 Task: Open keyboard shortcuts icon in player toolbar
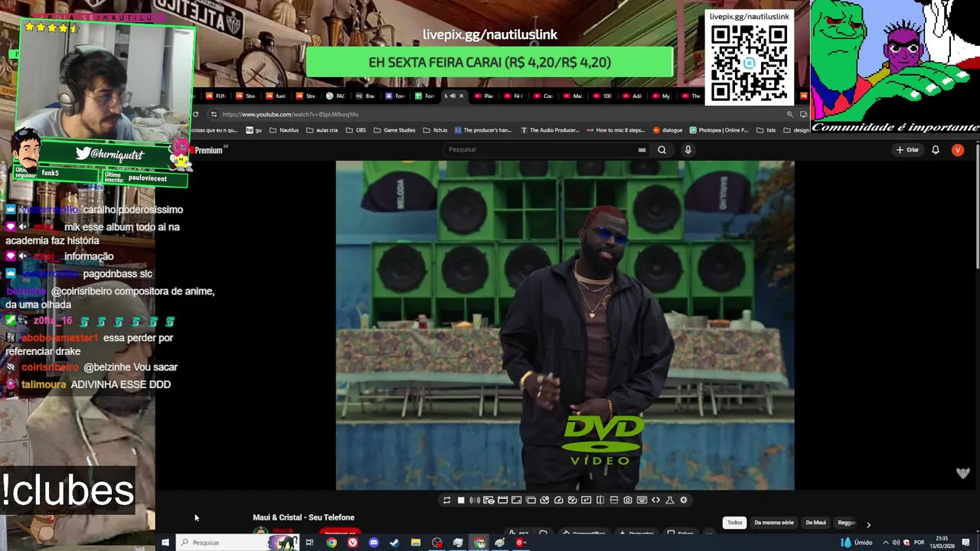coord(642,500)
